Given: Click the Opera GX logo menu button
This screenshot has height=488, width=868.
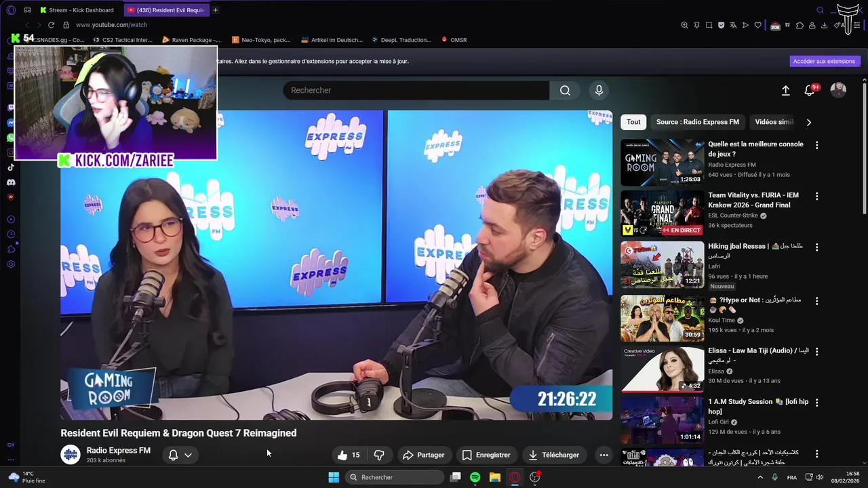Looking at the screenshot, I should (x=11, y=10).
